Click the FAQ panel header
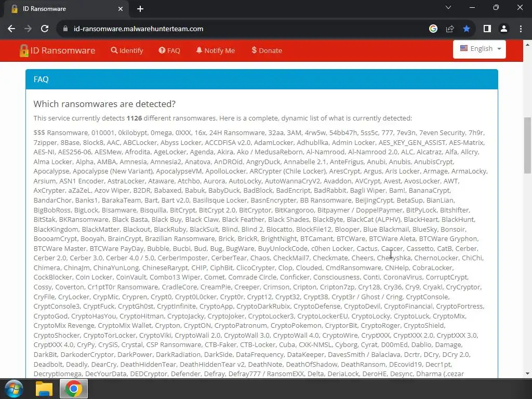The image size is (532, 399). pos(262,79)
